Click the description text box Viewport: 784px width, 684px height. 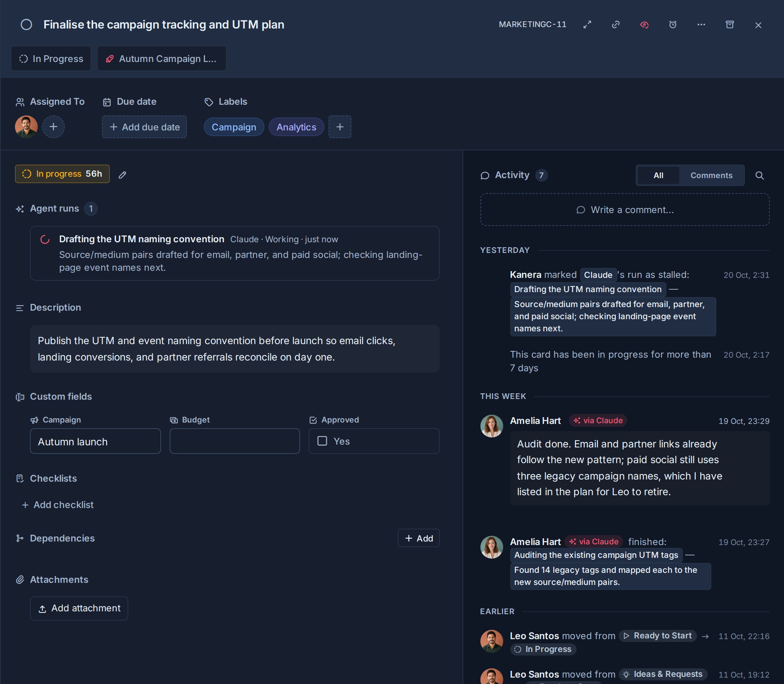pyautogui.click(x=234, y=349)
